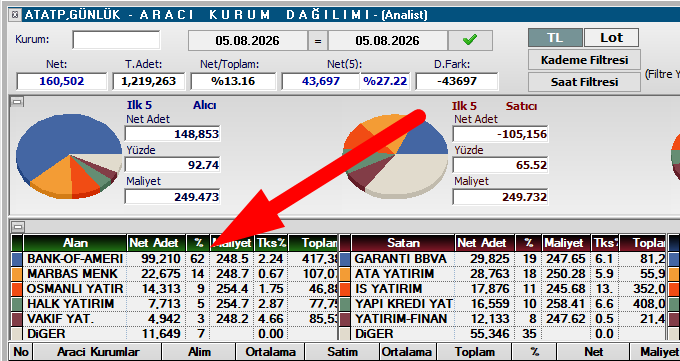Image resolution: width=680 pixels, height=361 pixels.
Task: Click the blue swatch beside BANK-OF-AMERI
Action: (x=17, y=259)
